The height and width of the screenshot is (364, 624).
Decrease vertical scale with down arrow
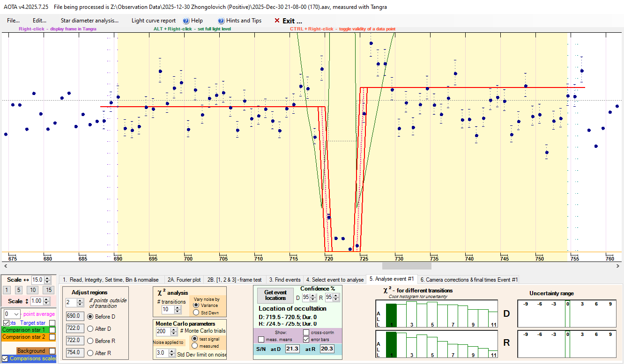(47, 304)
